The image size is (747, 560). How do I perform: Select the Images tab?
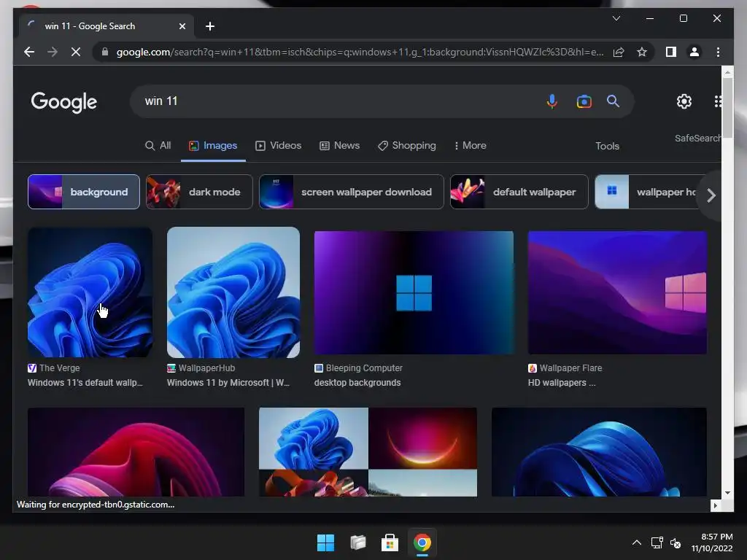(213, 146)
